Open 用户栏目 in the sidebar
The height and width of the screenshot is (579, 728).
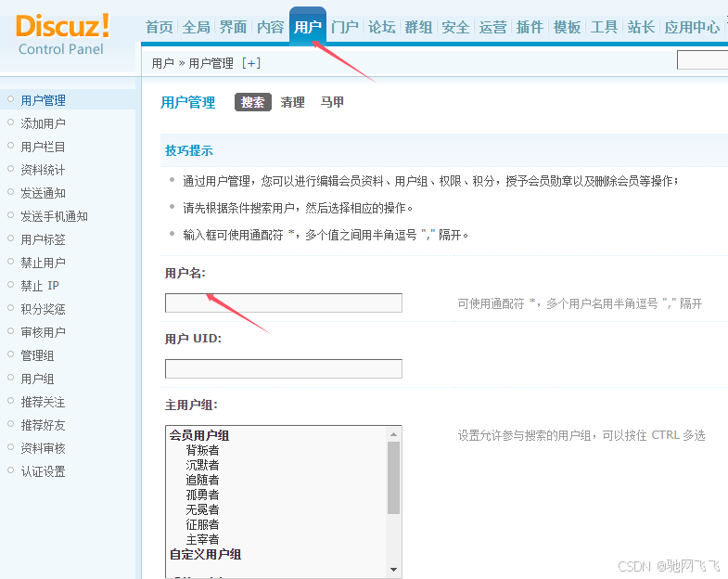43,147
